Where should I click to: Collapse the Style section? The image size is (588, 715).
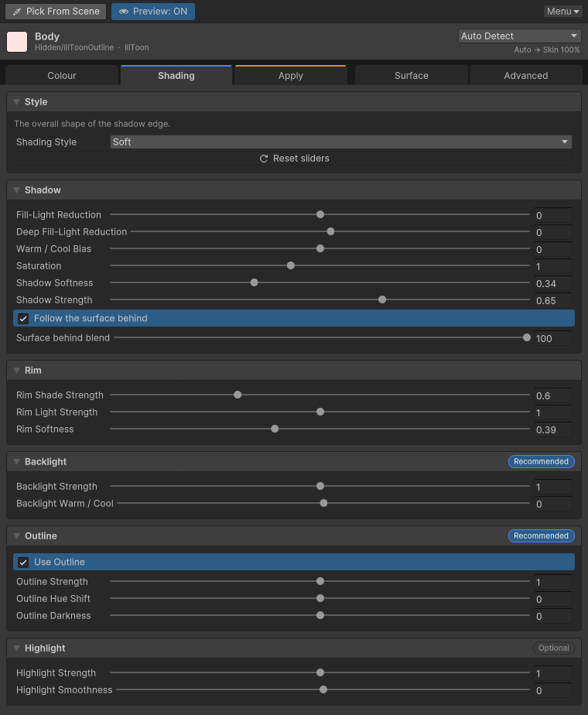pos(16,101)
